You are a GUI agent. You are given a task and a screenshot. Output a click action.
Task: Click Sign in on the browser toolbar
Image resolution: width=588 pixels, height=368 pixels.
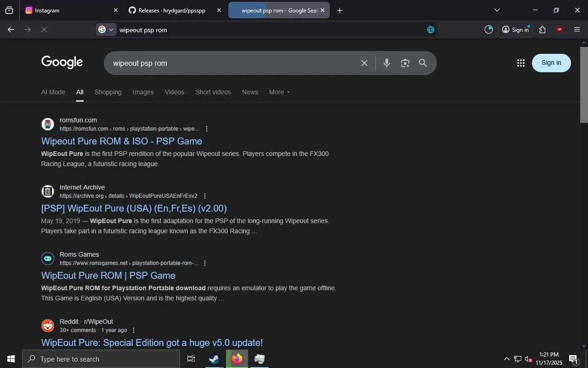[515, 29]
